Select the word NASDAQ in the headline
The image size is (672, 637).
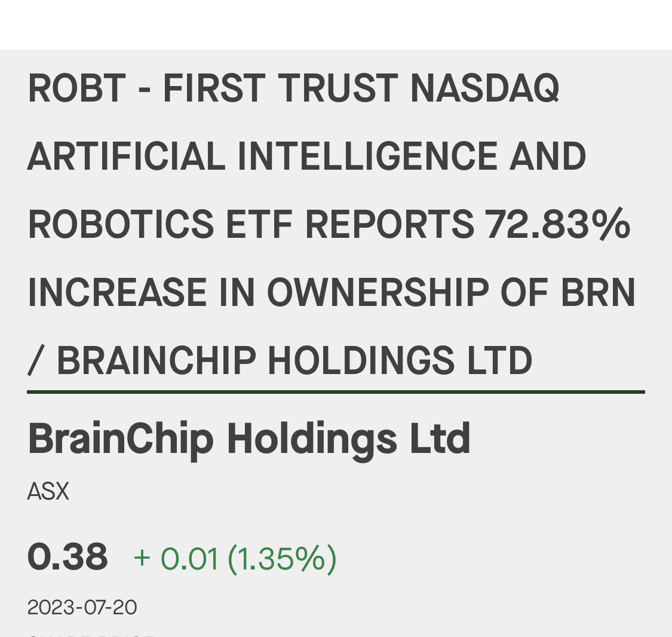click(484, 88)
